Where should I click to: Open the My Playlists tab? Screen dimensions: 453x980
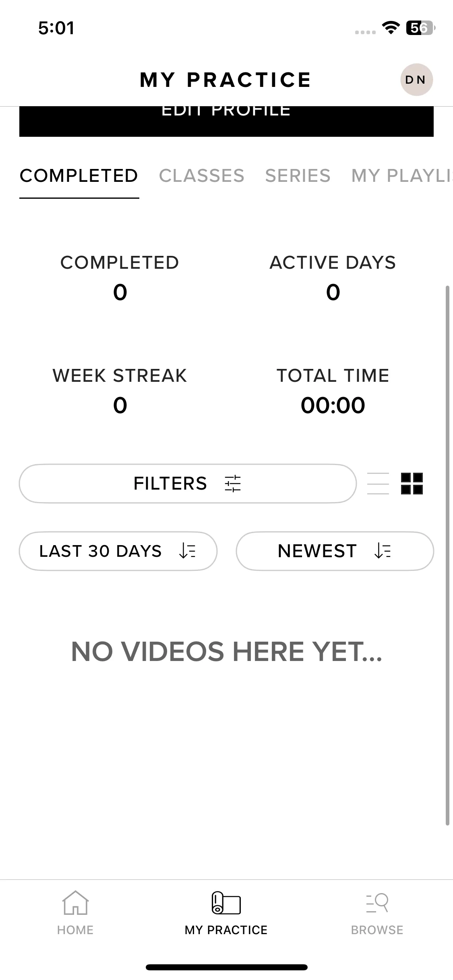pyautogui.click(x=401, y=176)
